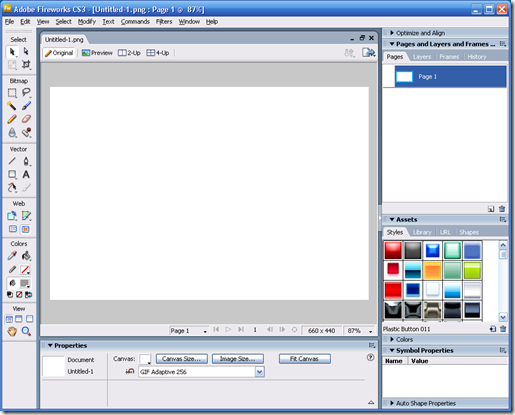
Task: Show slices and hotspots
Action: [x=26, y=229]
